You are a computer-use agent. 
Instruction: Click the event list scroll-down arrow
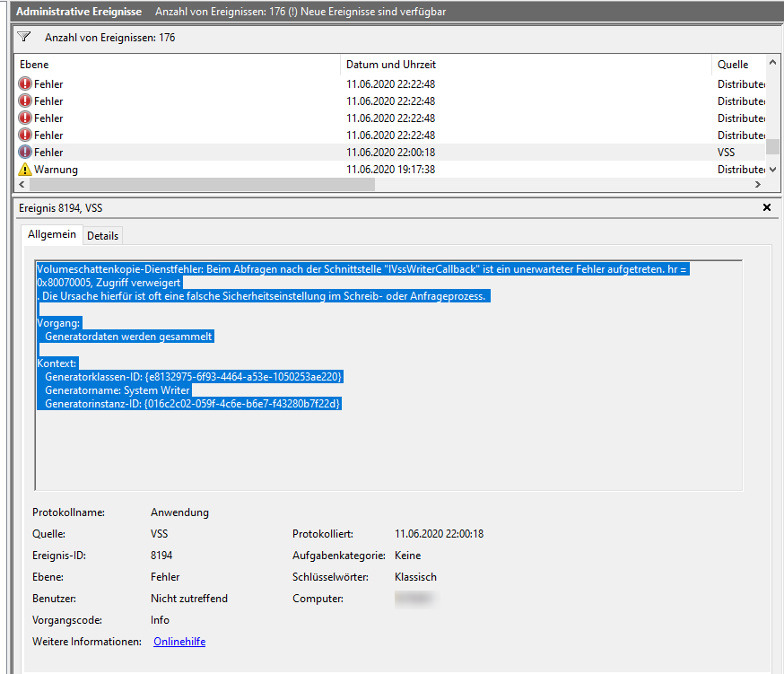click(772, 170)
